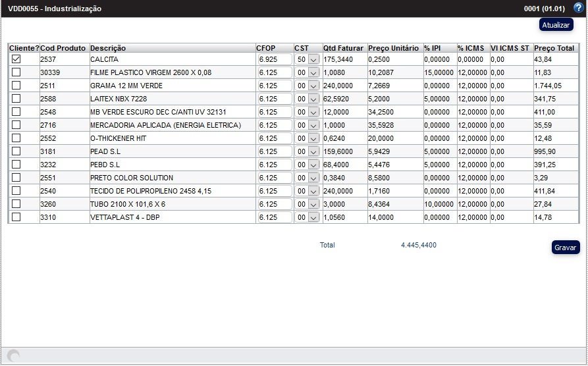Click the Preço Total column header
588x366 pixels.
[554, 48]
